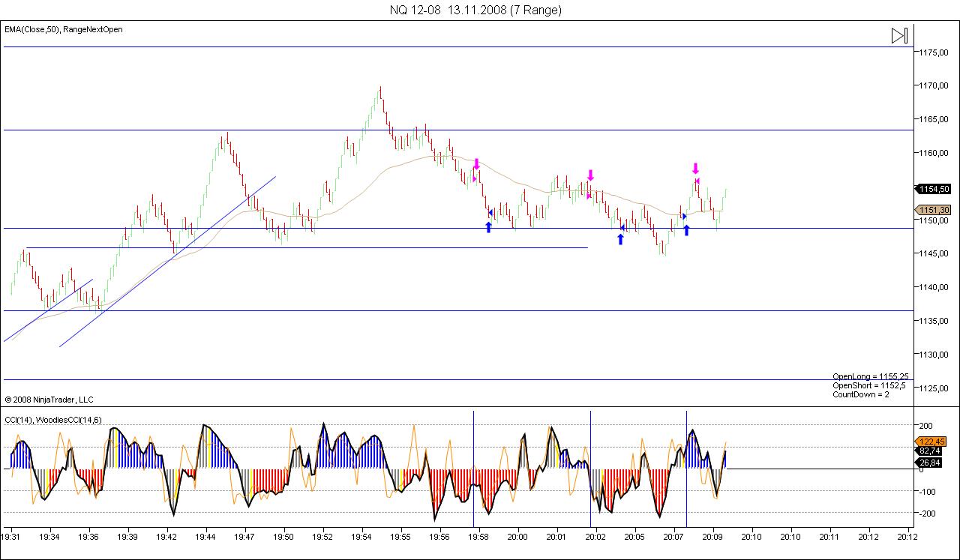Click the 20:01 time axis label
This screenshot has height=560, width=960.
(x=557, y=537)
